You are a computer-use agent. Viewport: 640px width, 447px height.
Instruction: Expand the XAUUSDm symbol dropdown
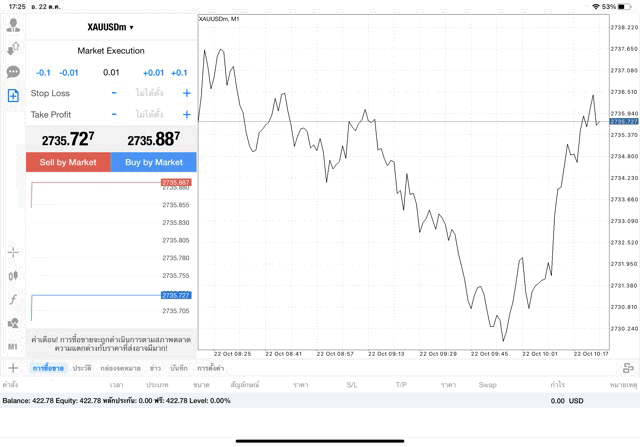111,27
